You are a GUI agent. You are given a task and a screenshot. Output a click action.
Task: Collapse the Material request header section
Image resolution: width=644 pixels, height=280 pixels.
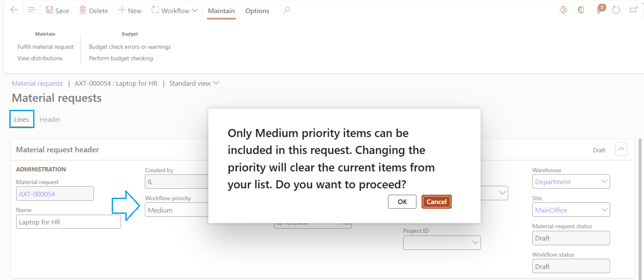[x=621, y=149]
